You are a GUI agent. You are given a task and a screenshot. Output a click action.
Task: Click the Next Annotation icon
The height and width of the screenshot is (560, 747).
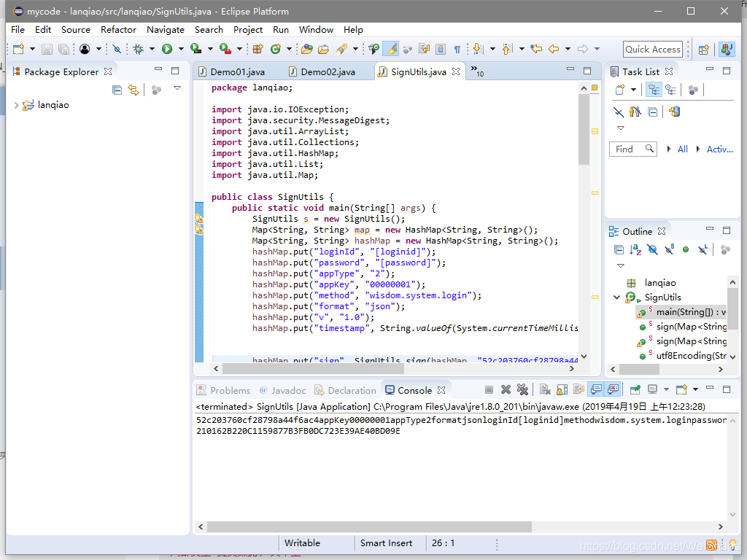point(479,49)
